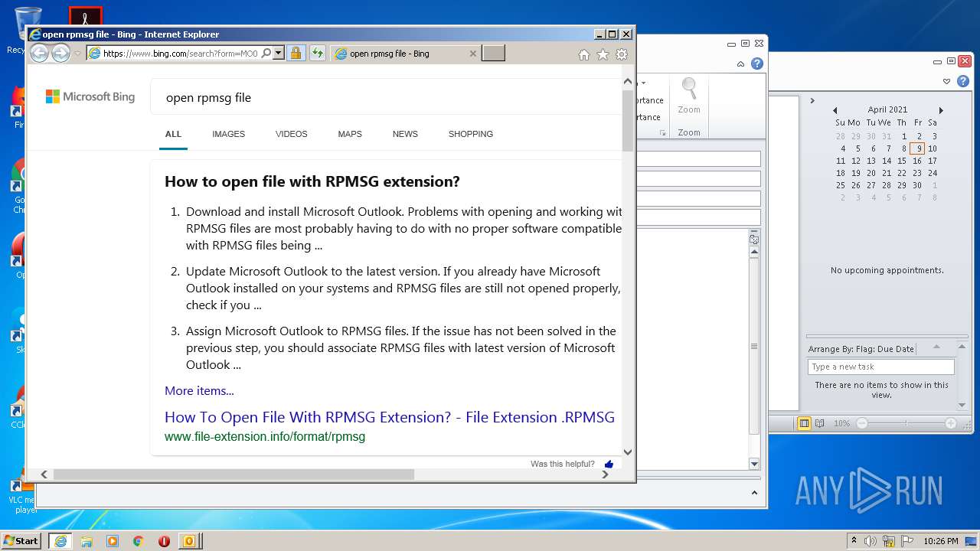980x551 pixels.
Task: Click the search magnifier in address bar
Action: pos(266,54)
